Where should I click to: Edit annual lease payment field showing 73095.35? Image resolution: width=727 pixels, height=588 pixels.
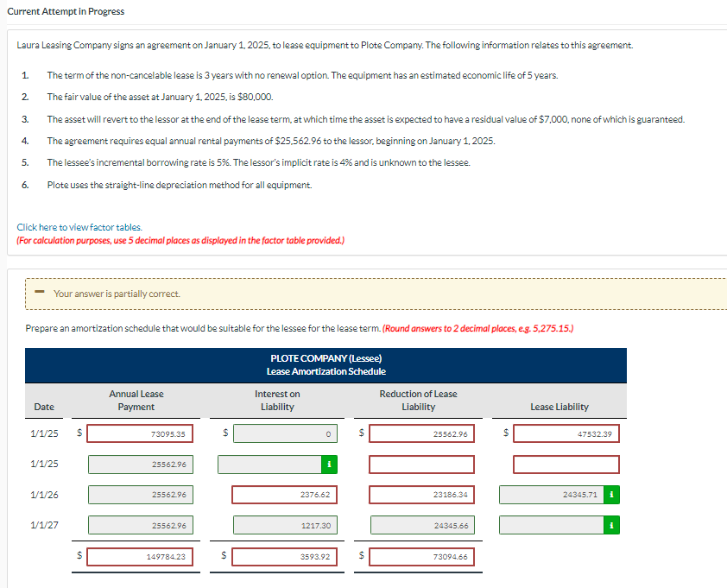tap(140, 433)
